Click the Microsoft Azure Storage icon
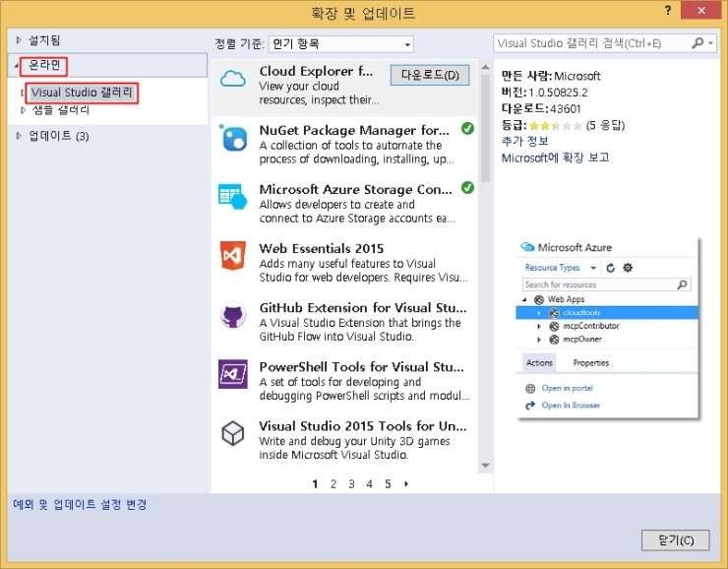Screen dimensions: 728x569 click(232, 197)
